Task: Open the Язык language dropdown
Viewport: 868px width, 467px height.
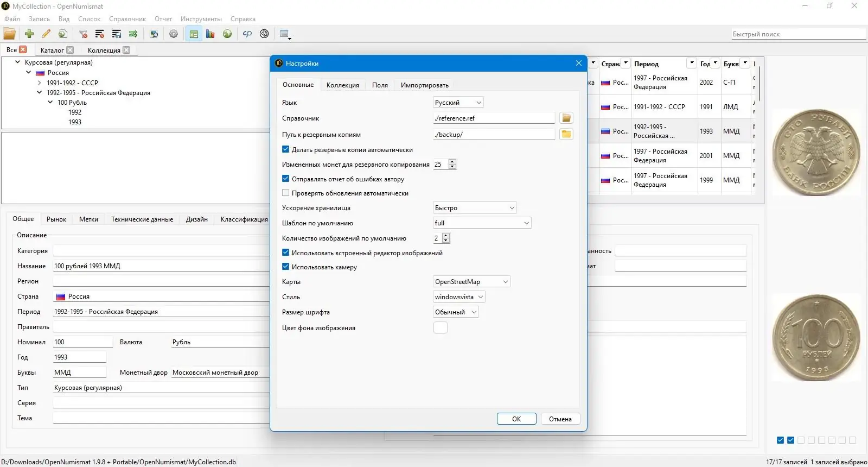Action: 458,102
